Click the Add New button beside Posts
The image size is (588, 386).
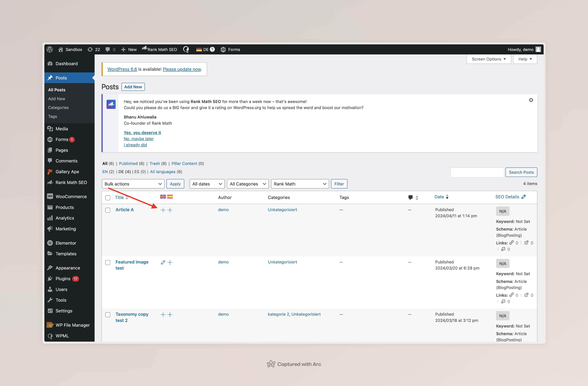133,87
